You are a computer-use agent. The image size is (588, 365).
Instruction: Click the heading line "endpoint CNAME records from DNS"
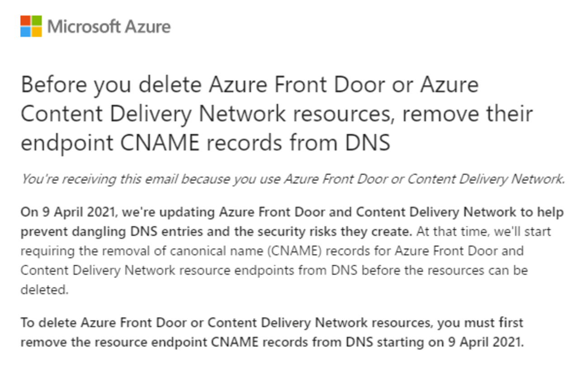coord(205,143)
